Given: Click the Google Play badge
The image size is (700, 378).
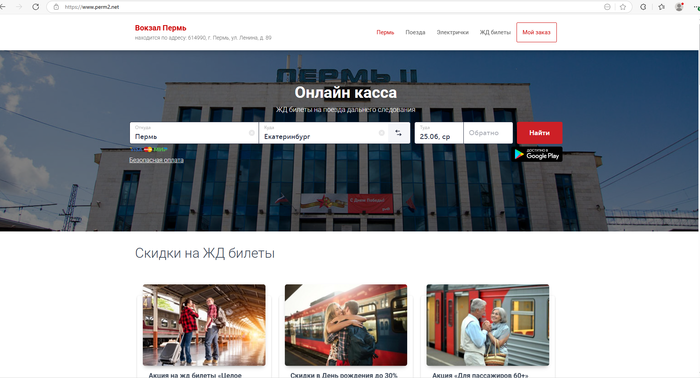Looking at the screenshot, I should [537, 154].
